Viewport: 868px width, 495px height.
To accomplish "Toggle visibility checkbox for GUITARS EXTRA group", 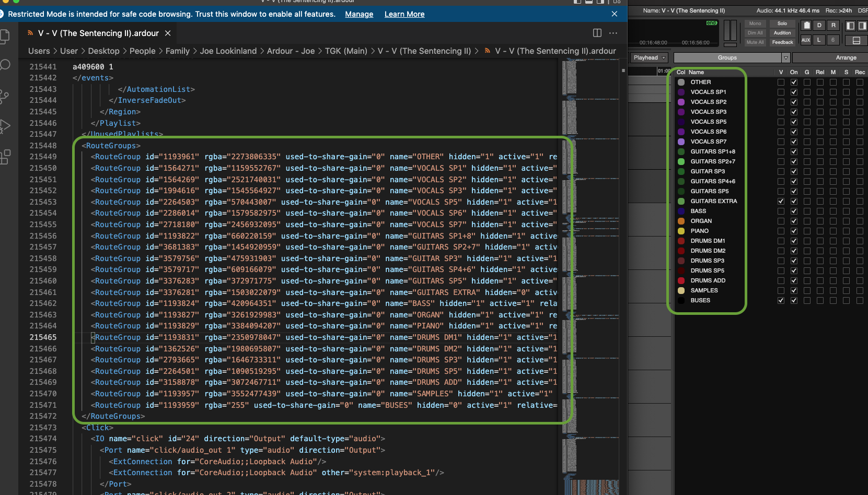I will click(781, 202).
